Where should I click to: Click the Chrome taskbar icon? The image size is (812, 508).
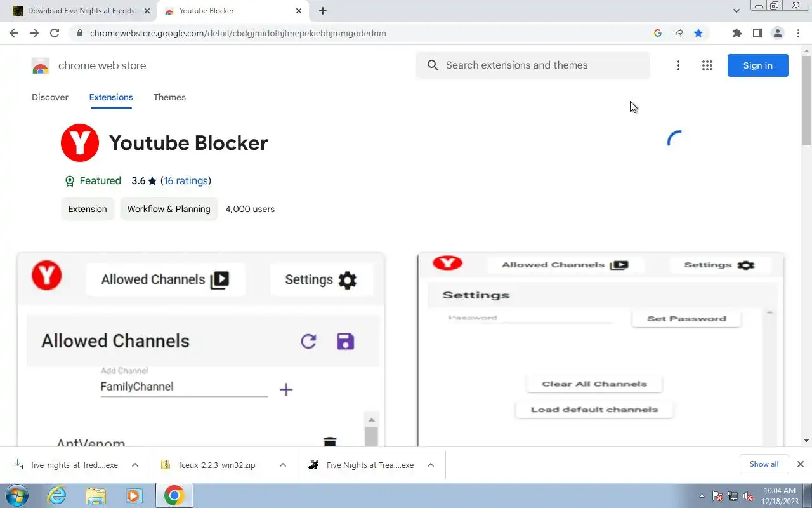click(x=174, y=495)
